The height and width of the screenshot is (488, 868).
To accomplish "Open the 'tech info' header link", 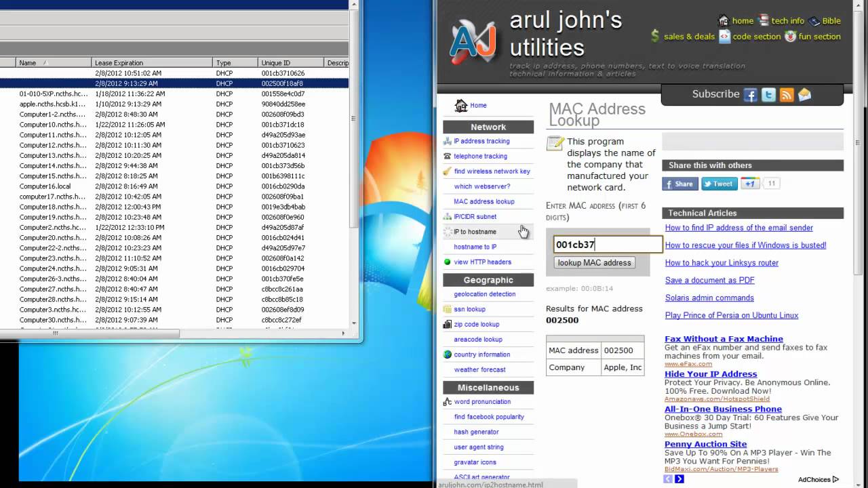I will (788, 21).
